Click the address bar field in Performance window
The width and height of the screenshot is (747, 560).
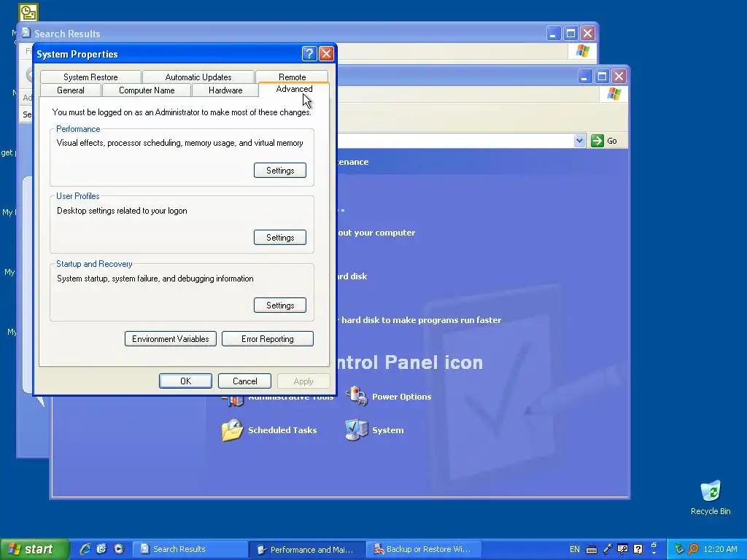[455, 141]
